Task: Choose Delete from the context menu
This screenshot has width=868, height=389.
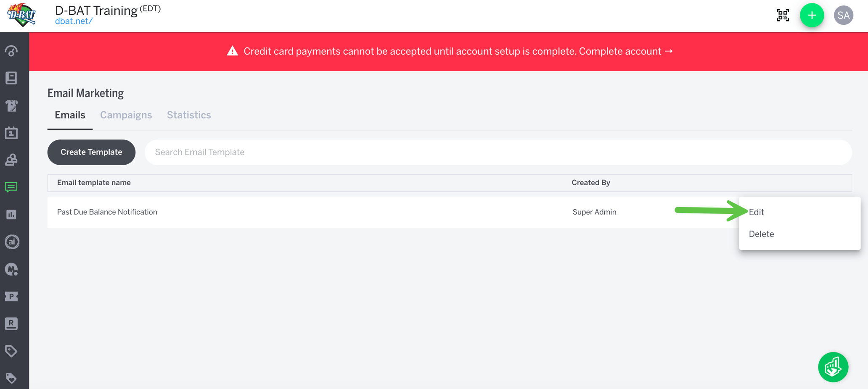Action: coord(761,234)
